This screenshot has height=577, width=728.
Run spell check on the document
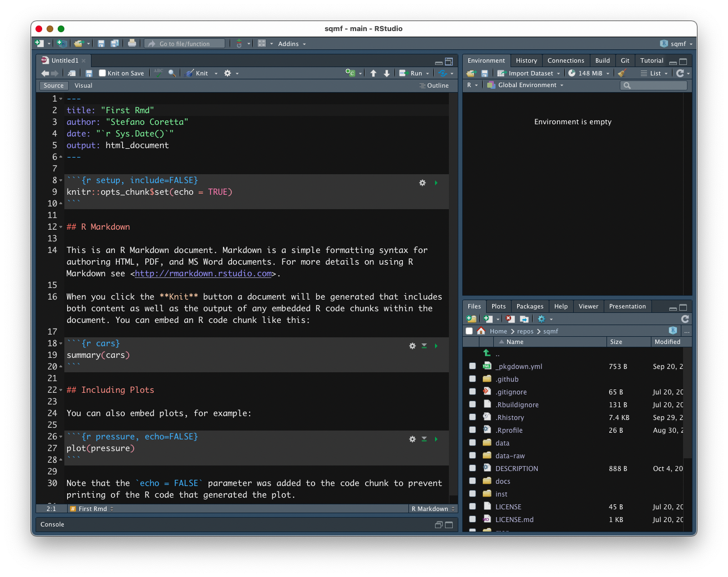(x=159, y=73)
